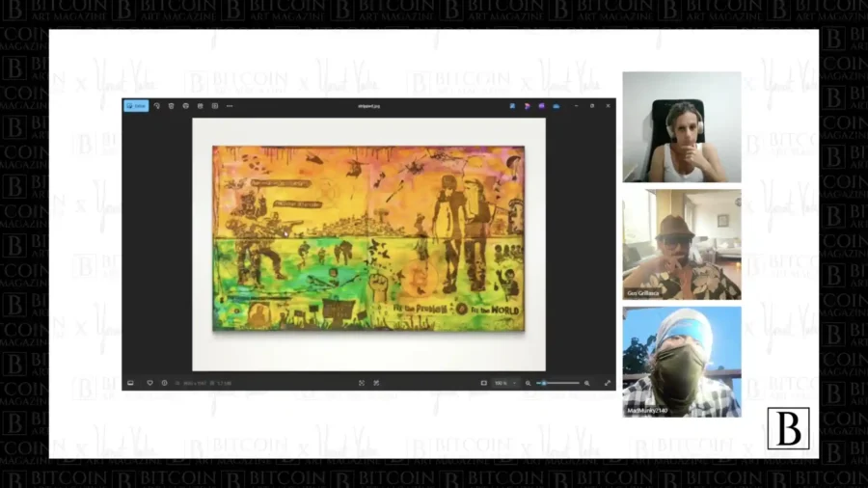
Task: Click the painting image in the viewer
Action: [x=368, y=238]
